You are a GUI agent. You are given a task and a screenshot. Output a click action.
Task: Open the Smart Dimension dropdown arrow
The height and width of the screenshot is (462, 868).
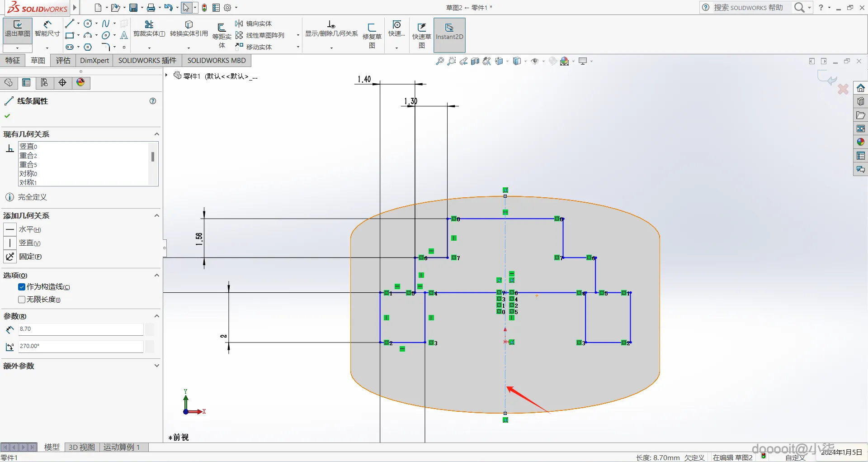(47, 48)
